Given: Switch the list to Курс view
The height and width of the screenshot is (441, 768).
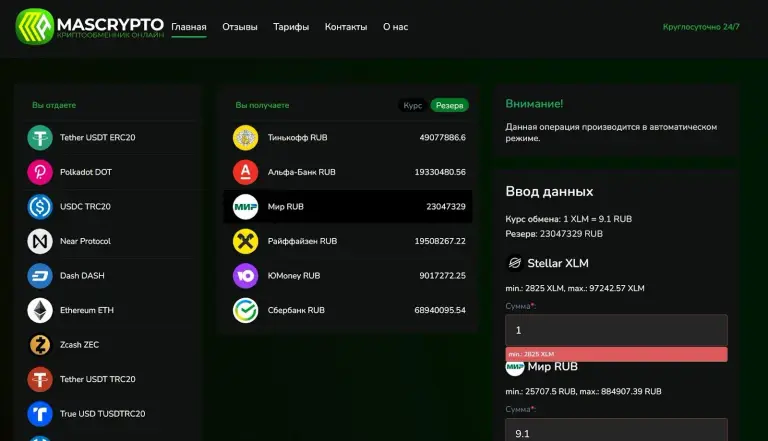Looking at the screenshot, I should pyautogui.click(x=412, y=105).
